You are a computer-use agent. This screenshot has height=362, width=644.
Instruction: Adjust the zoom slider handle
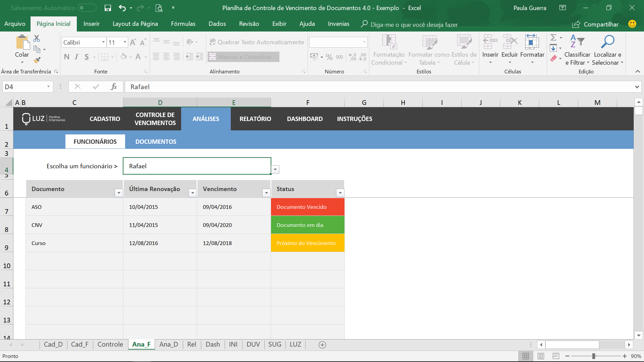click(594, 356)
